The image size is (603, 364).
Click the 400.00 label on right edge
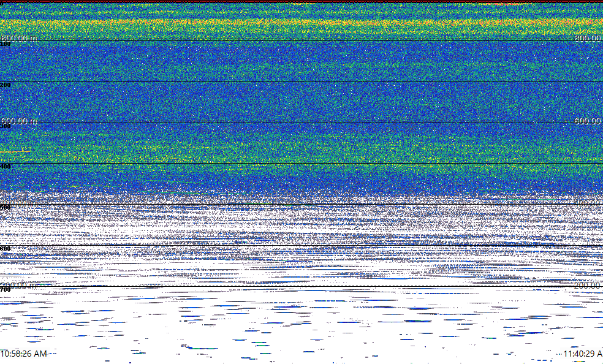coord(588,203)
